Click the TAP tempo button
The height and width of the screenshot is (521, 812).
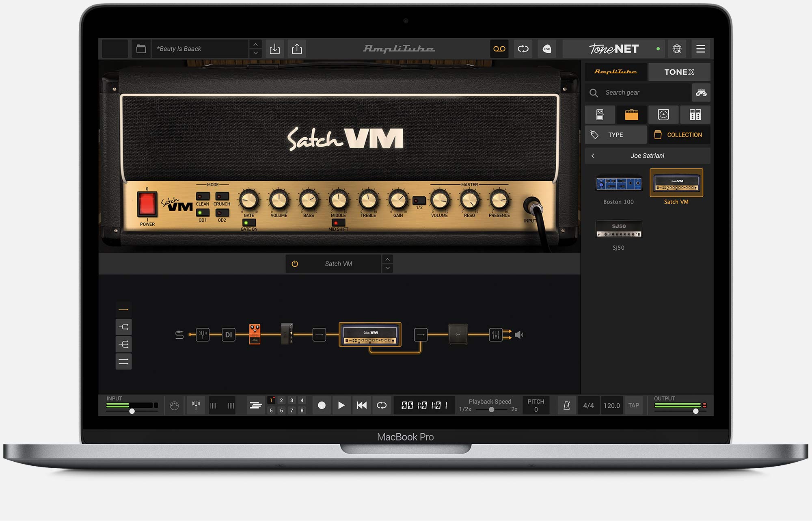(x=633, y=405)
